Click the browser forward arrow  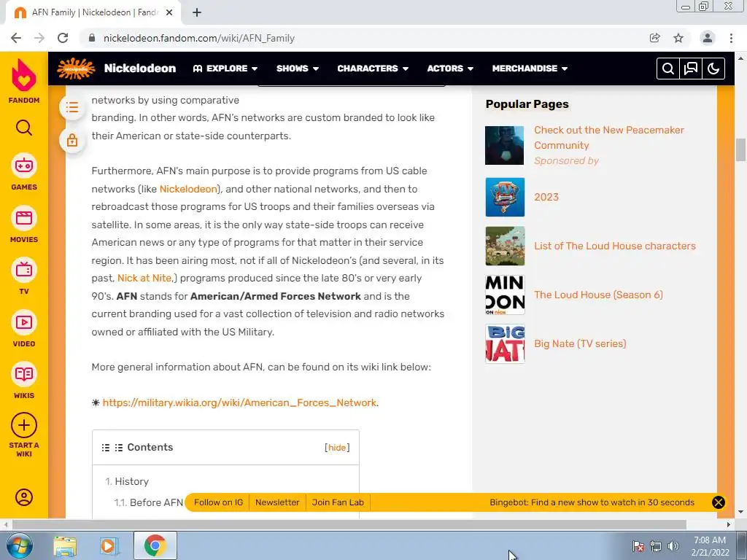click(39, 38)
